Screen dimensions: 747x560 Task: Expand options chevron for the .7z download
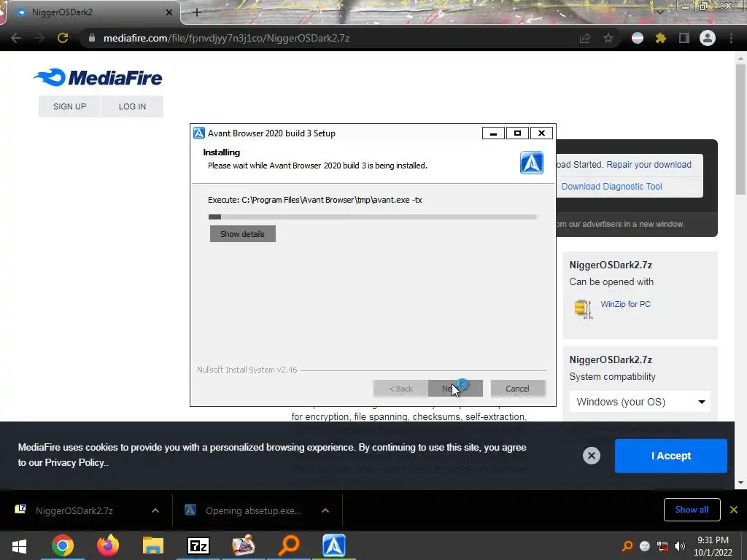click(x=155, y=510)
